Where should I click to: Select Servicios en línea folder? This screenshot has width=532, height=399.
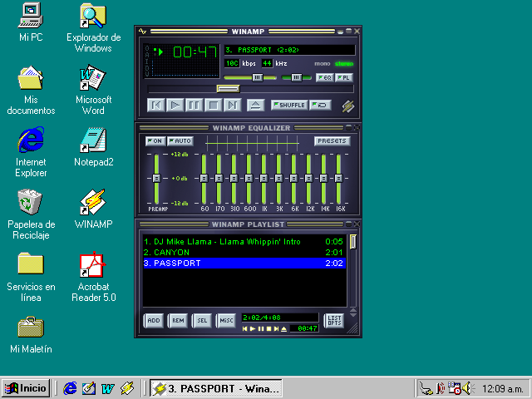(x=31, y=277)
